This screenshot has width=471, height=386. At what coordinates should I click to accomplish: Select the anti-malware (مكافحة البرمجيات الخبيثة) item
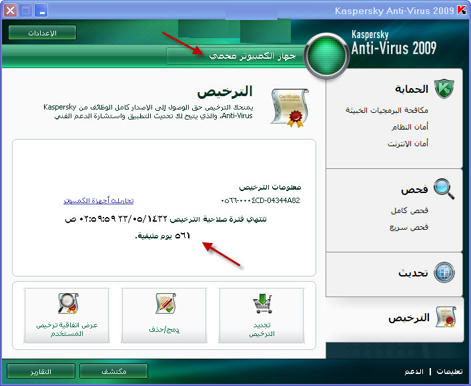[387, 110]
